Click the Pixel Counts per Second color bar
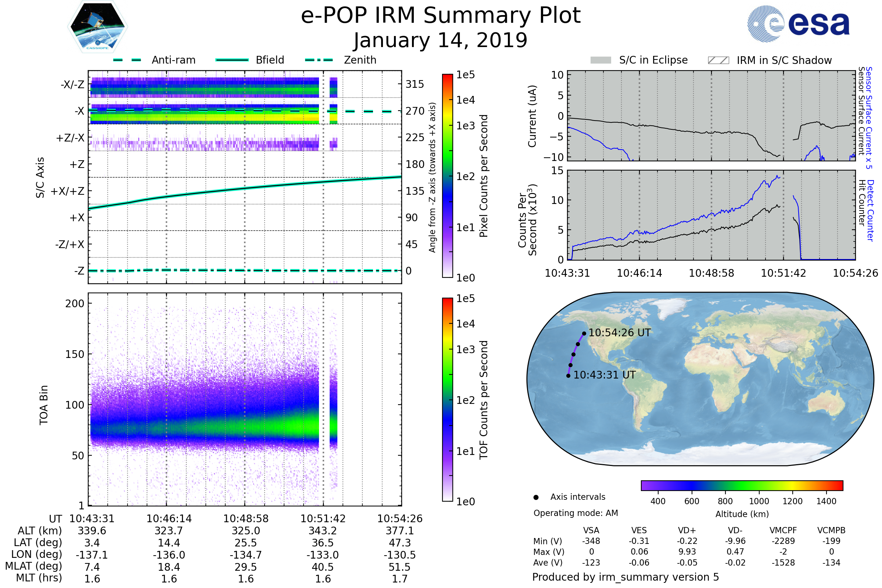This screenshot has height=588, width=882. point(447,176)
